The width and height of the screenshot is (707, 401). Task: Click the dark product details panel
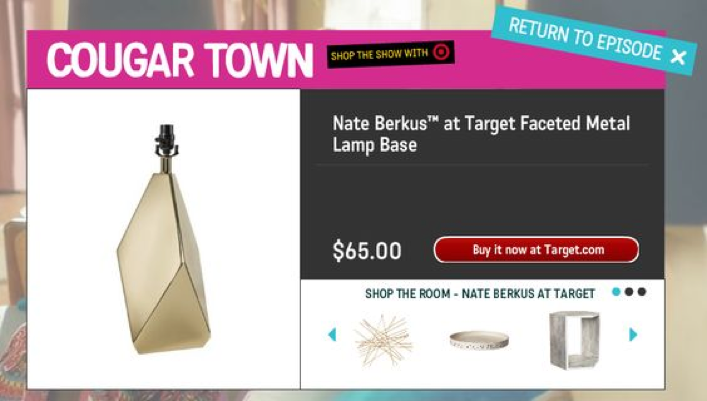tap(482, 184)
